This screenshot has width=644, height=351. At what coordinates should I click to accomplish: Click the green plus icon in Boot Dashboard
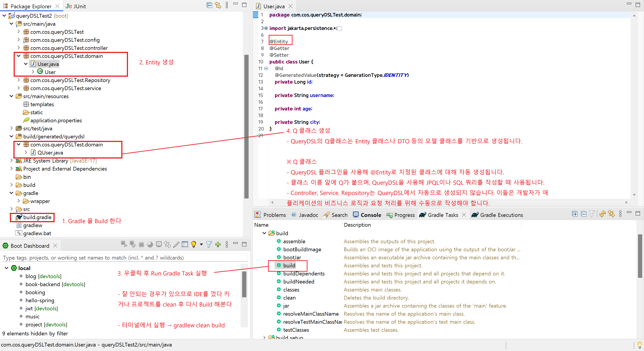[218, 244]
